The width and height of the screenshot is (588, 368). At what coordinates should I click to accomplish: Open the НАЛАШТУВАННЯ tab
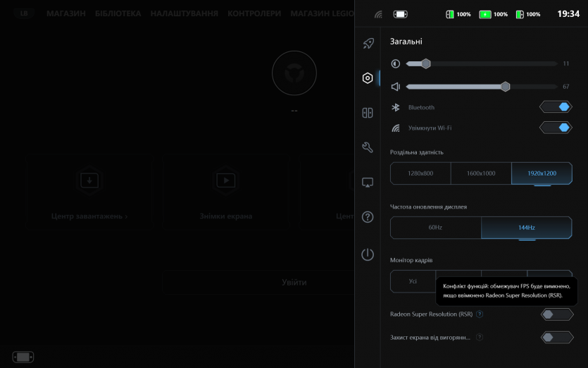tap(184, 13)
